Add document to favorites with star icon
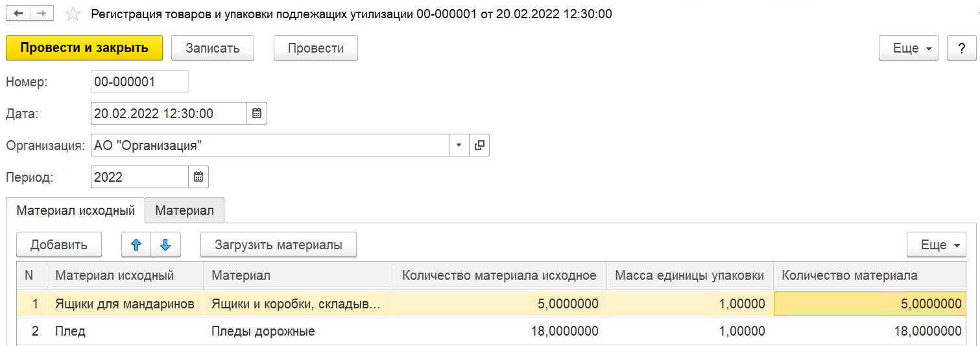The image size is (980, 346). tap(74, 14)
